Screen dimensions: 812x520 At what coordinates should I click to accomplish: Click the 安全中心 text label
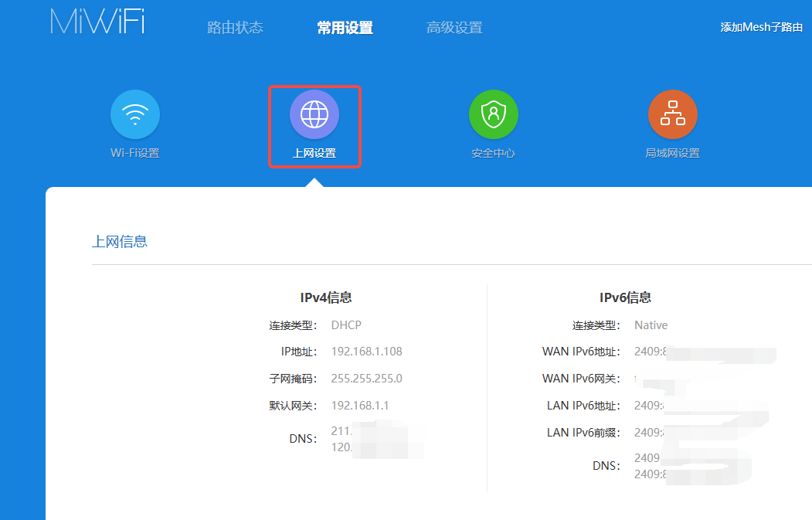(493, 153)
